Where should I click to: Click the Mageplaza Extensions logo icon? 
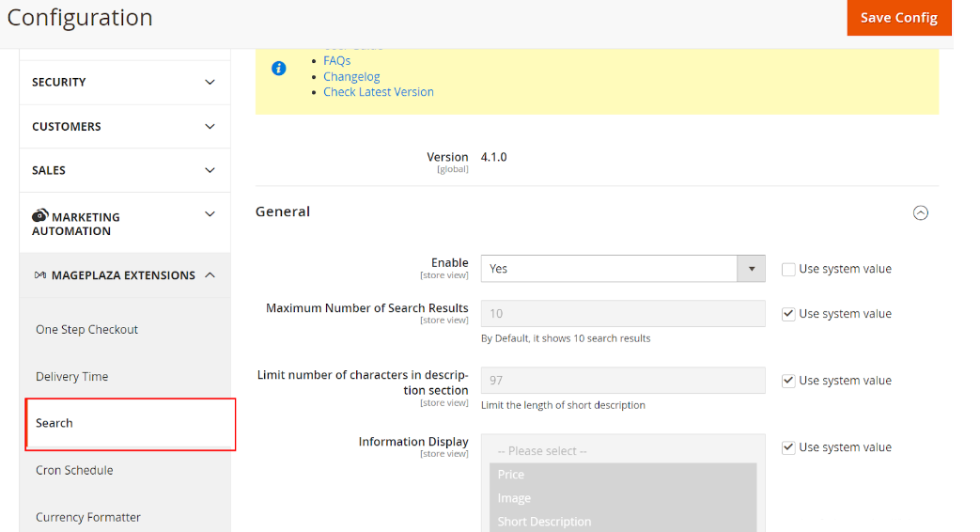coord(39,275)
